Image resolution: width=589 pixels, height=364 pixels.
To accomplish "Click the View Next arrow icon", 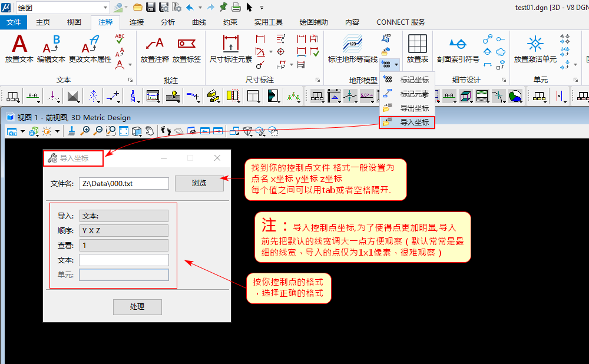I will [x=218, y=131].
